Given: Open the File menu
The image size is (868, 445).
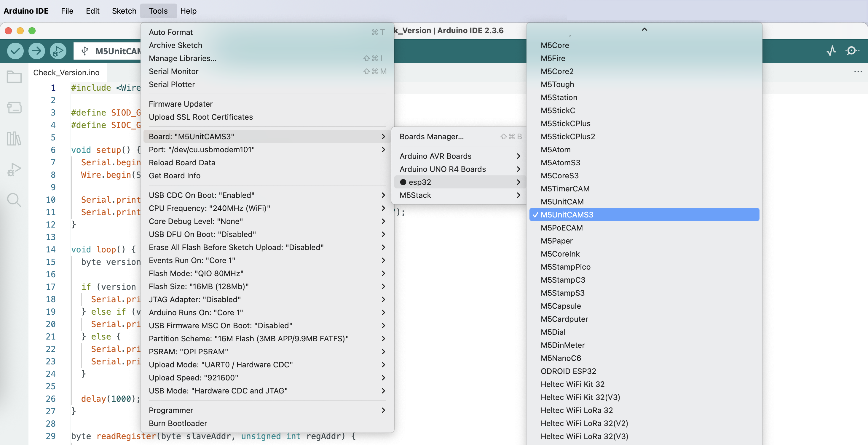Looking at the screenshot, I should [67, 11].
